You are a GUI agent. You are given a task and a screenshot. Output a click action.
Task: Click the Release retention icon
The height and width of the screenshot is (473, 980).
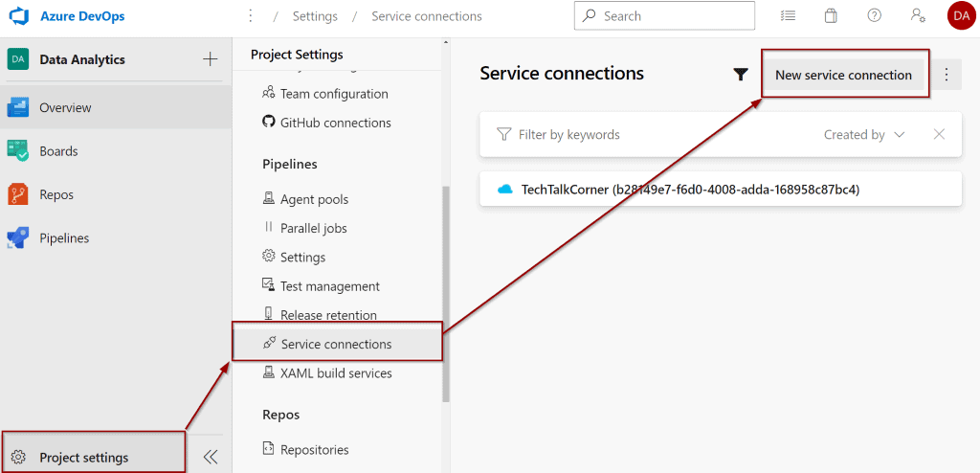point(269,314)
